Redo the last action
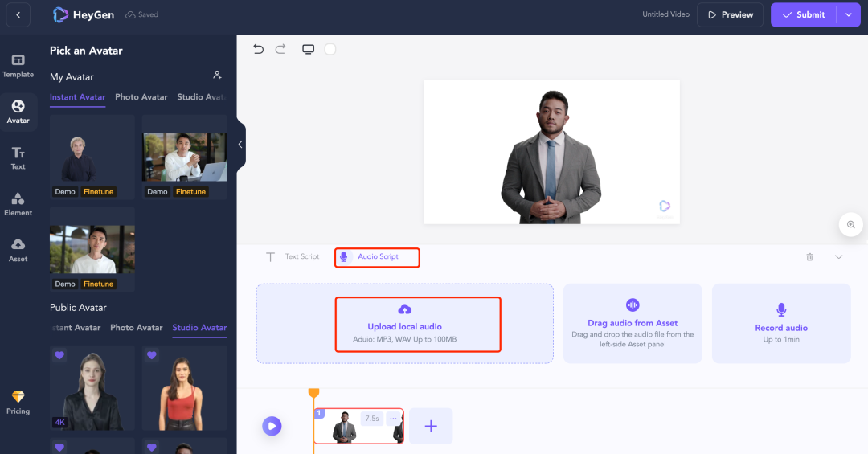868x454 pixels. tap(280, 49)
